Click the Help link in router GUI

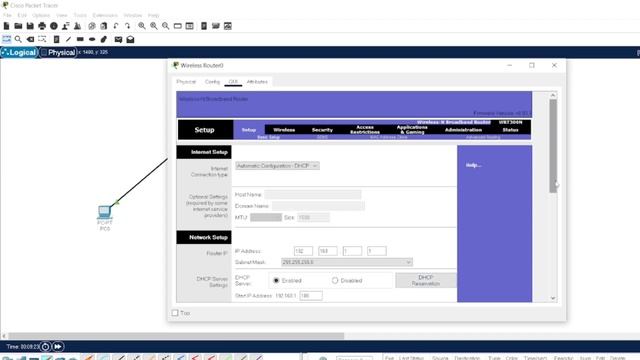tap(473, 165)
